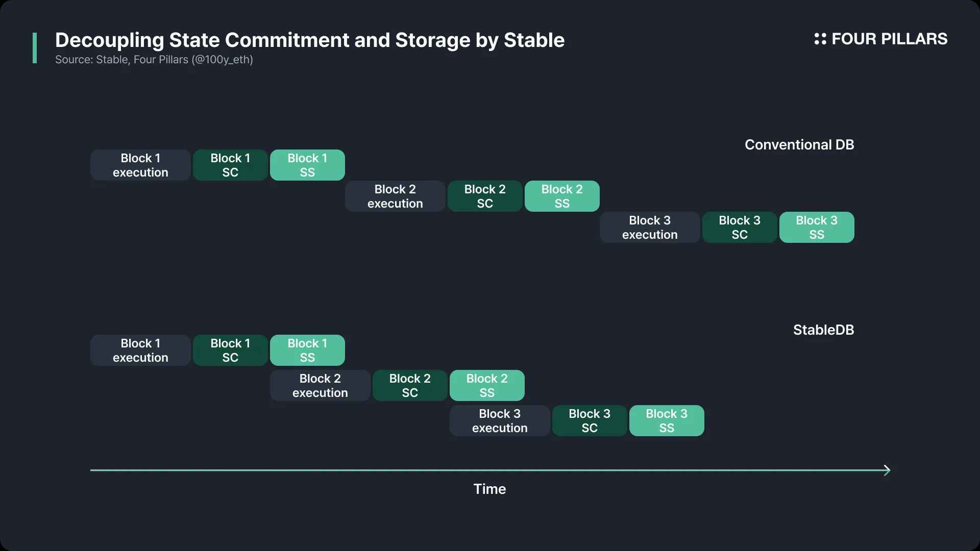Select Conventional DB Block 1 SS box
The width and height of the screenshot is (980, 551).
[307, 165]
